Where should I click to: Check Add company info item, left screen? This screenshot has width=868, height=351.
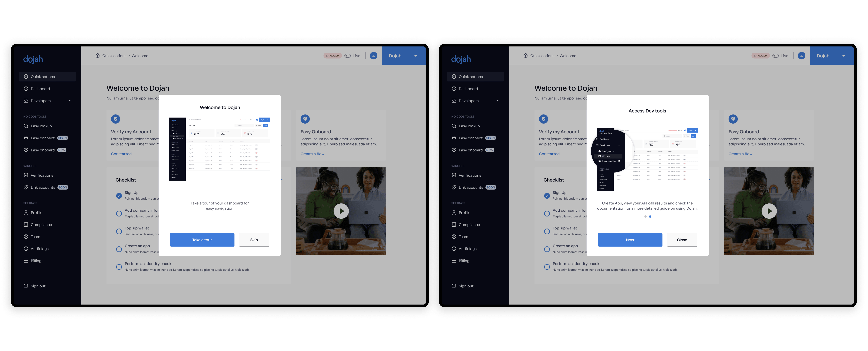coord(119,214)
